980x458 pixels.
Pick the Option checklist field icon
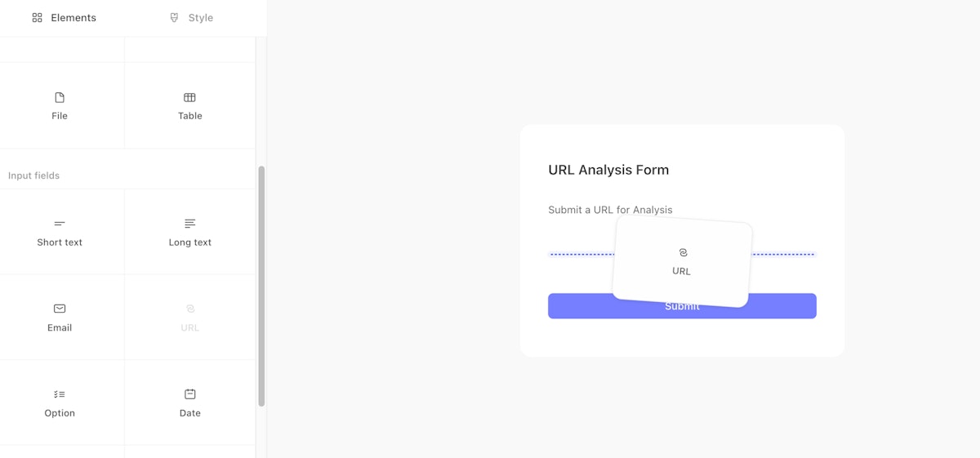click(60, 394)
